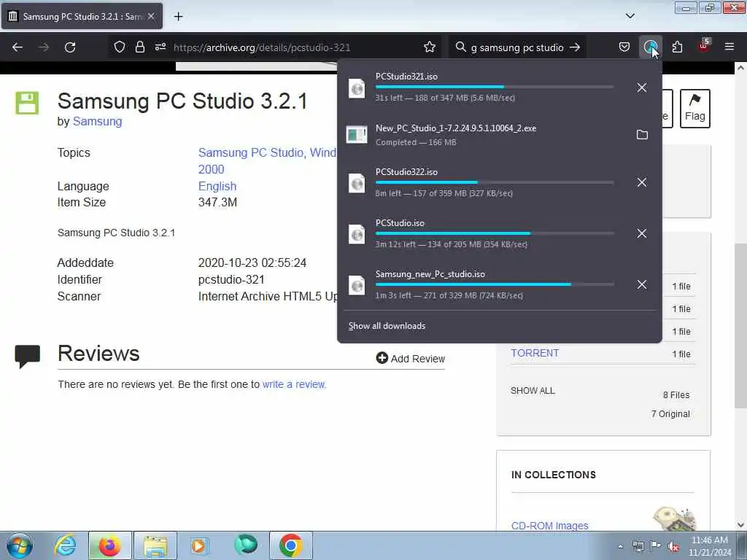The image size is (747, 560).
Task: Flag this item
Action: (x=694, y=108)
